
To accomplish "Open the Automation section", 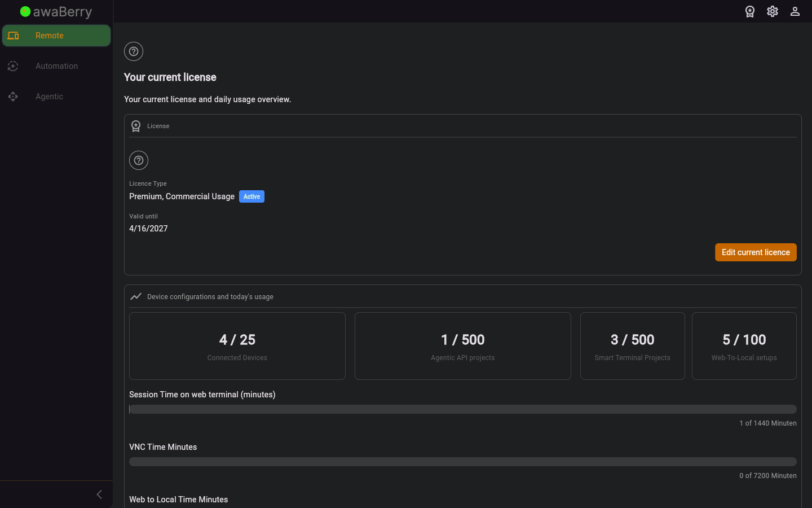I will pos(56,66).
